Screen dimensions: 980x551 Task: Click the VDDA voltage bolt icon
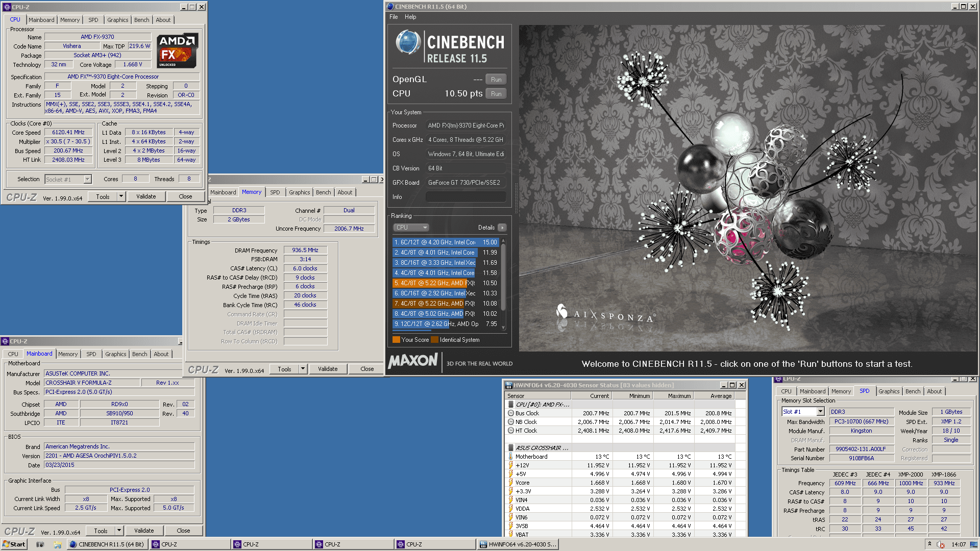[x=510, y=509]
